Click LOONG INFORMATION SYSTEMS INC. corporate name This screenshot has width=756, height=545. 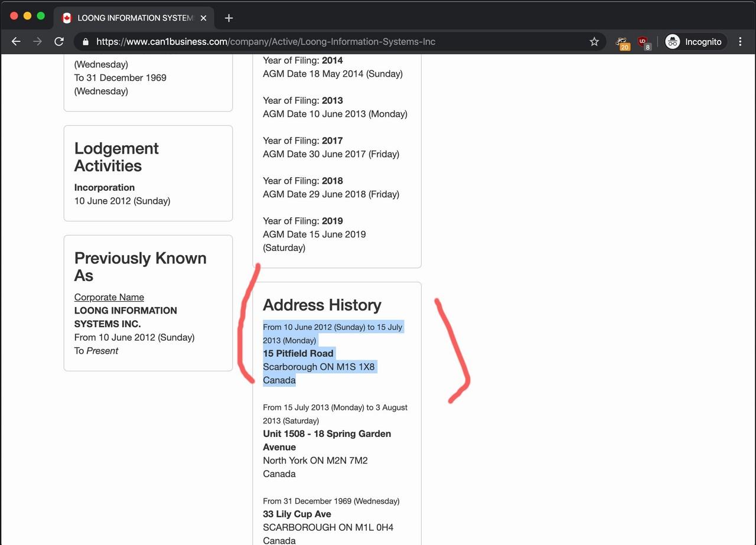pyautogui.click(x=125, y=317)
